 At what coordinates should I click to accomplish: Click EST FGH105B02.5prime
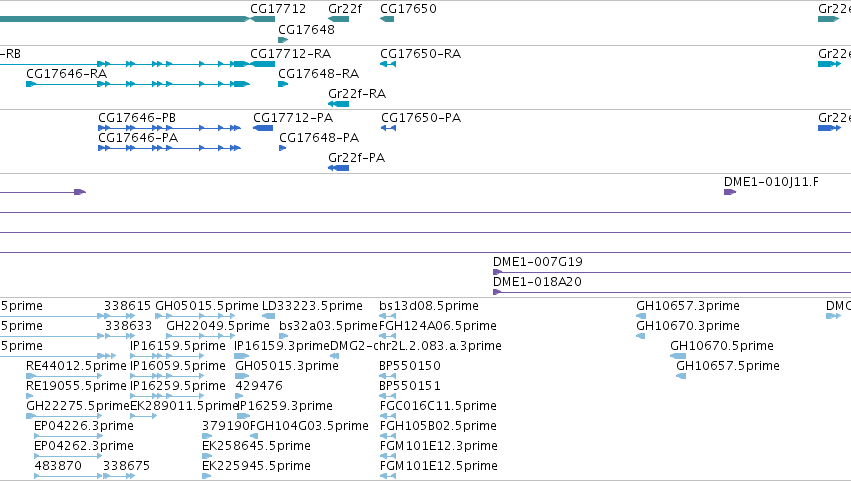pos(438,426)
